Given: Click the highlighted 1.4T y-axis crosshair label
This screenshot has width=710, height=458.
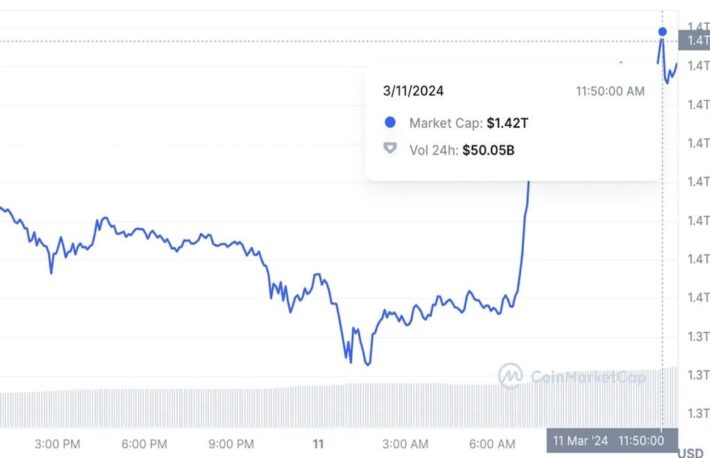Looking at the screenshot, I should tap(694, 40).
